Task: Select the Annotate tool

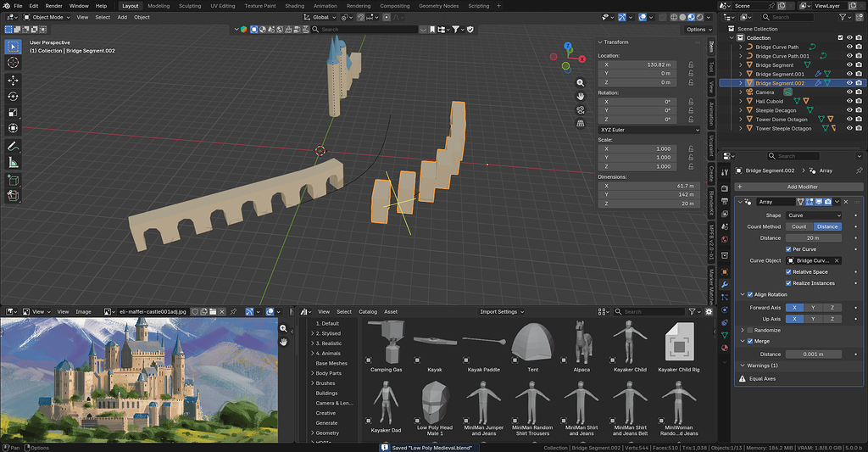Action: tap(13, 146)
